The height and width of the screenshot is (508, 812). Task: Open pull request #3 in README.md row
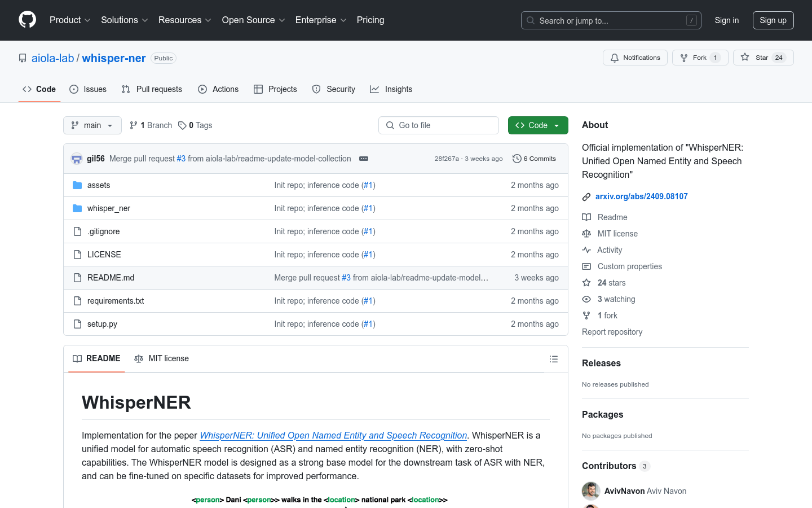click(346, 278)
